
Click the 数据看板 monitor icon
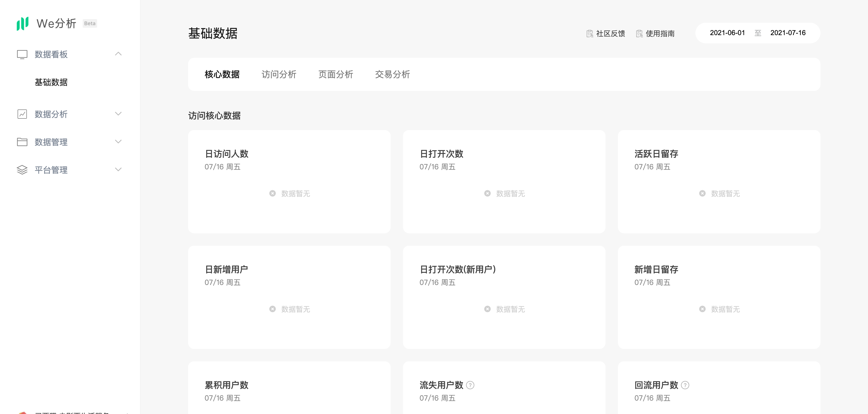pos(22,54)
